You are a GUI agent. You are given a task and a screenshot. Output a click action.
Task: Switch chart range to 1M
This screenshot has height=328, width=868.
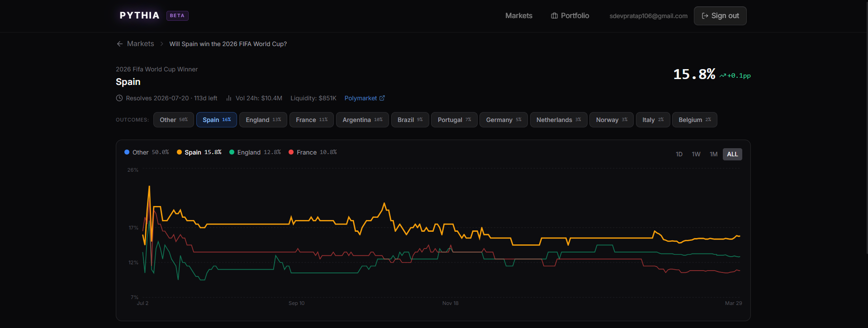coord(713,154)
